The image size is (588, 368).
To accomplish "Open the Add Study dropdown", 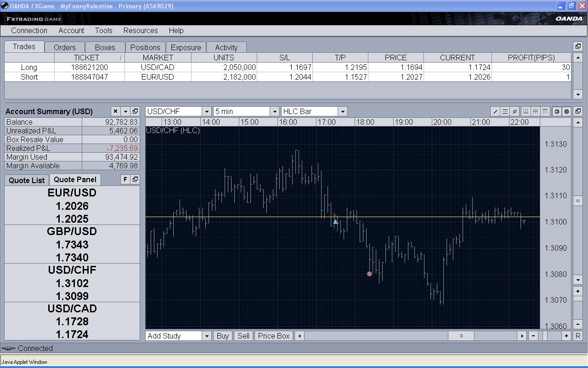I will click(x=206, y=336).
